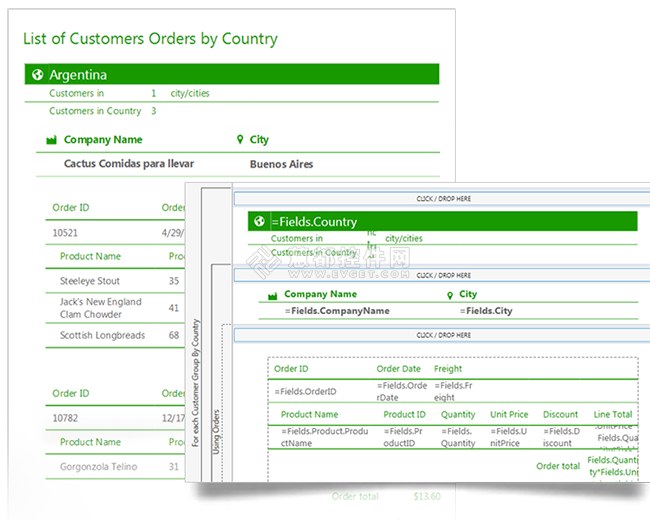Select the =Fields.OrderDate cell
This screenshot has height=520, width=650.
tap(402, 391)
